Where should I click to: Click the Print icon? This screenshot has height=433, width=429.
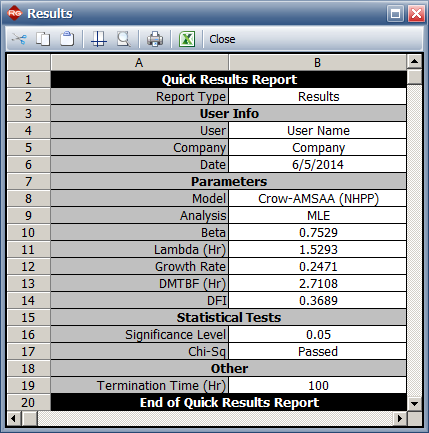tap(155, 39)
